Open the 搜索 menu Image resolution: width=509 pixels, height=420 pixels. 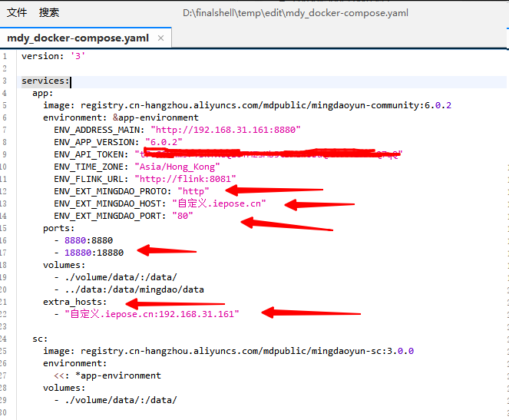(49, 12)
